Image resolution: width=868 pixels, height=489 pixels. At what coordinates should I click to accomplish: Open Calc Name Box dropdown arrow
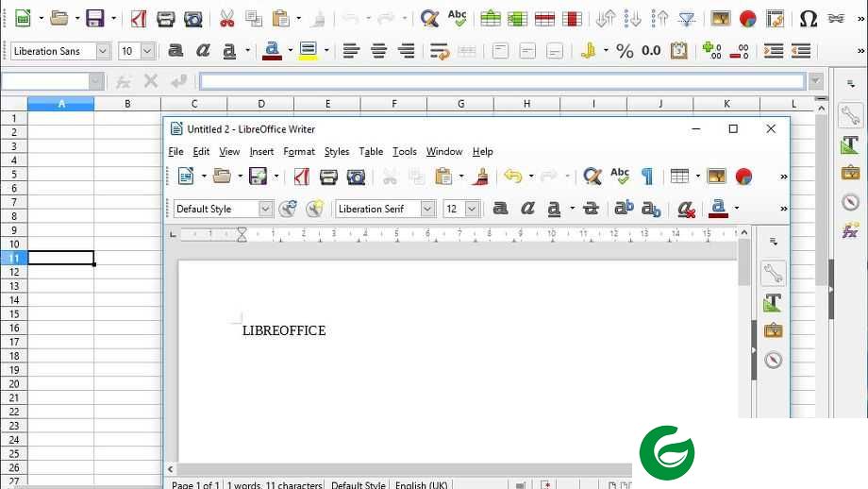(x=96, y=81)
